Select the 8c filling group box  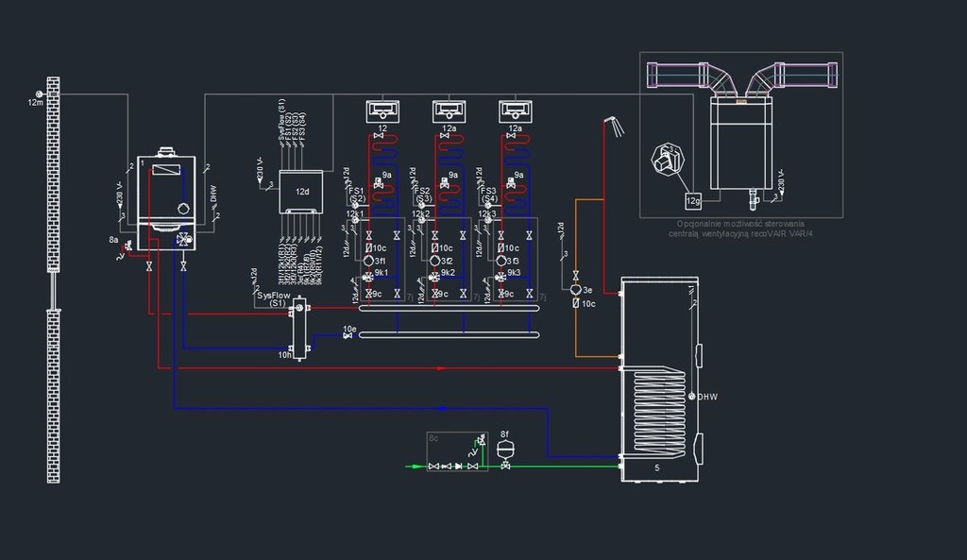point(457,452)
